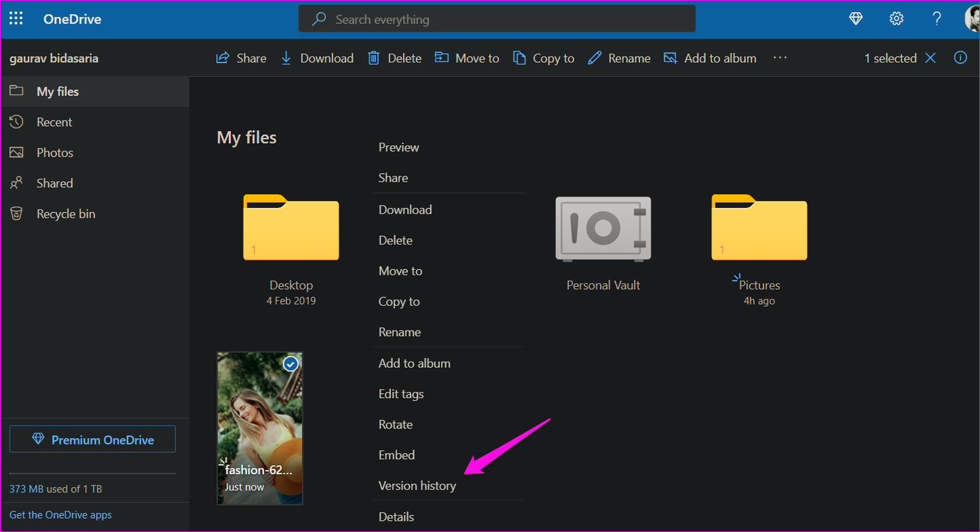Image resolution: width=980 pixels, height=532 pixels.
Task: Click the Desktop folder name label
Action: (x=291, y=285)
